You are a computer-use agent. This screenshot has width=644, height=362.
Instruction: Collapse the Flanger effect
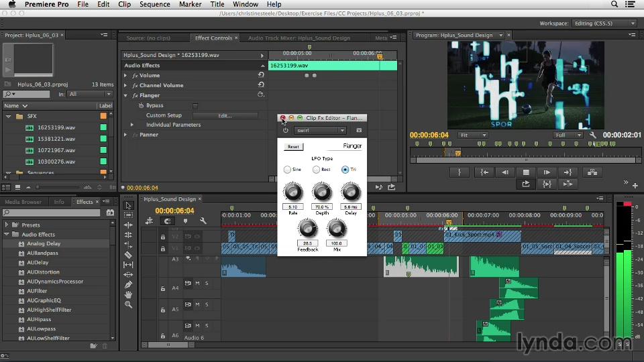coord(125,96)
